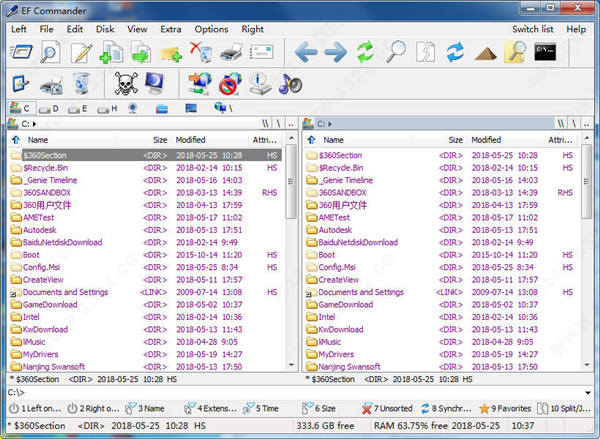
Task: Click the blue Back arrow icon
Action: coord(306,52)
